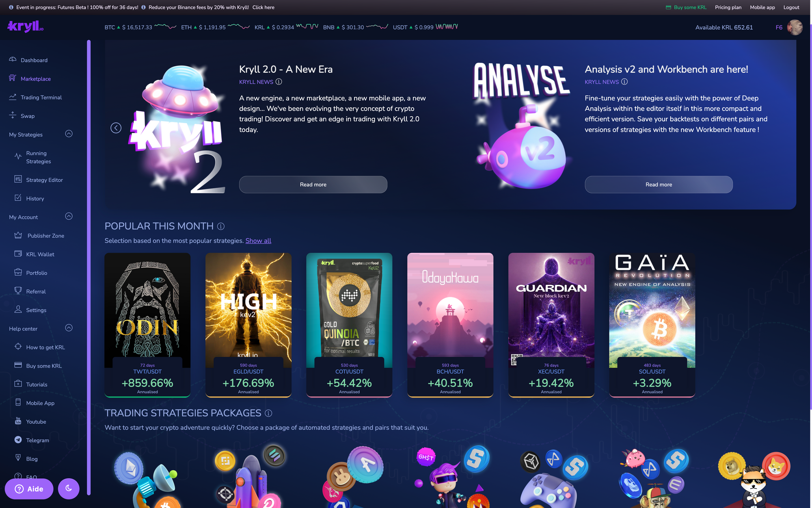The height and width of the screenshot is (508, 812).
Task: Collapse the Help center section
Action: [x=69, y=328]
